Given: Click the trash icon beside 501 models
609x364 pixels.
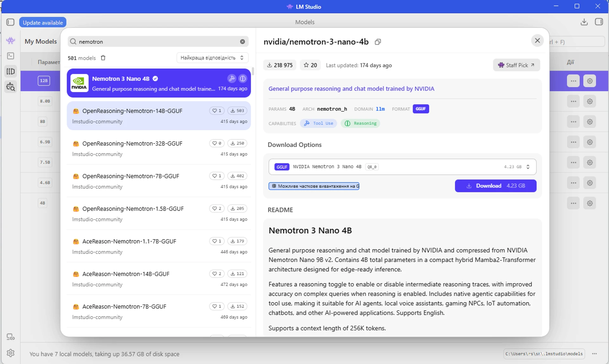Looking at the screenshot, I should click(x=103, y=58).
